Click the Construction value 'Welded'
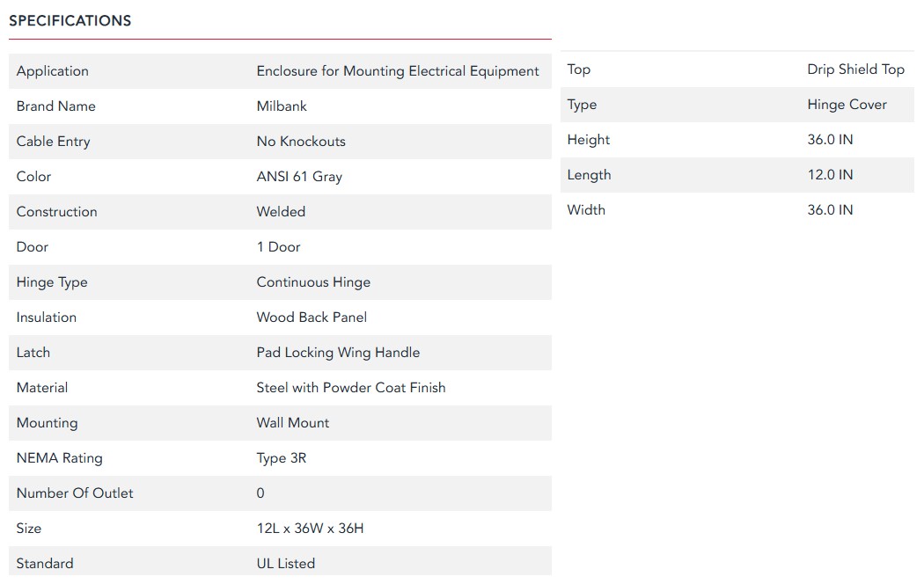924x584 pixels. pyautogui.click(x=281, y=212)
